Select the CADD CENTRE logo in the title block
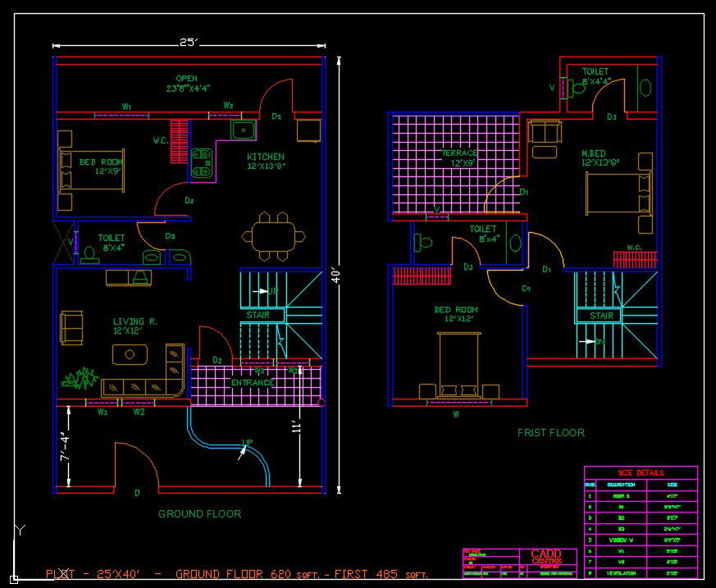This screenshot has height=588, width=716. 546,556
